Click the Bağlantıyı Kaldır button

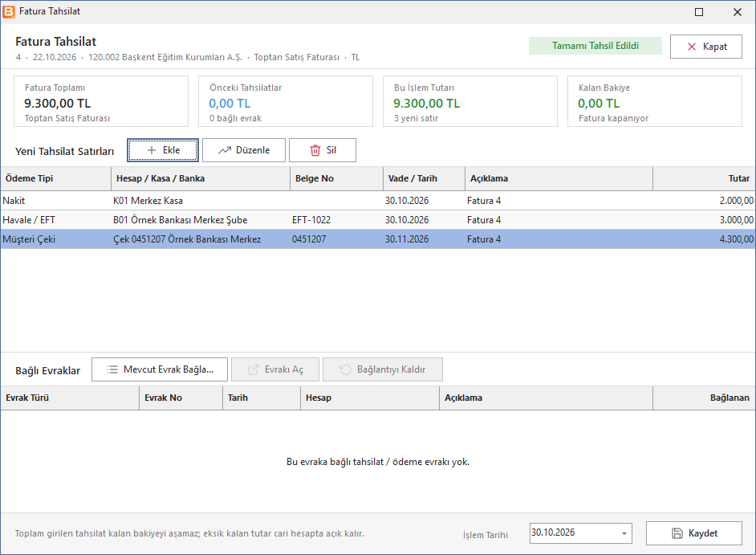click(x=382, y=369)
